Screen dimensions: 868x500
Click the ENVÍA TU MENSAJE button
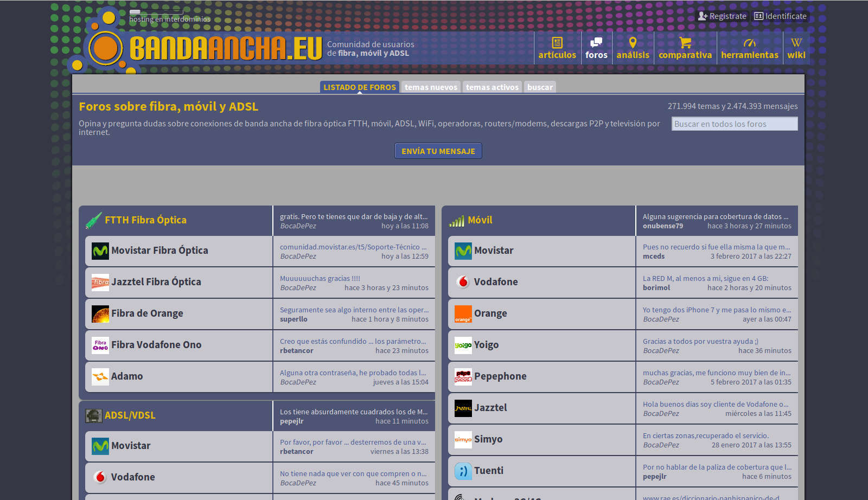coord(438,151)
